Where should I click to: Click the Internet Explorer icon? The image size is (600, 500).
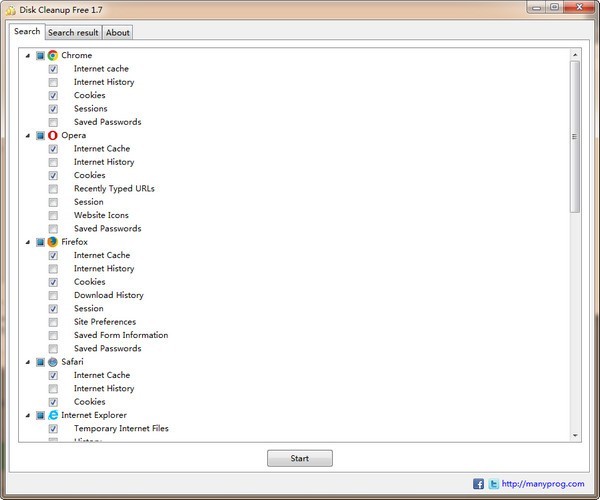coord(53,415)
